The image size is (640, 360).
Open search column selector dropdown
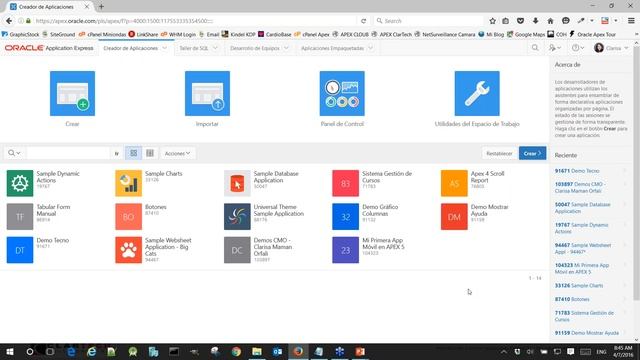[14, 153]
